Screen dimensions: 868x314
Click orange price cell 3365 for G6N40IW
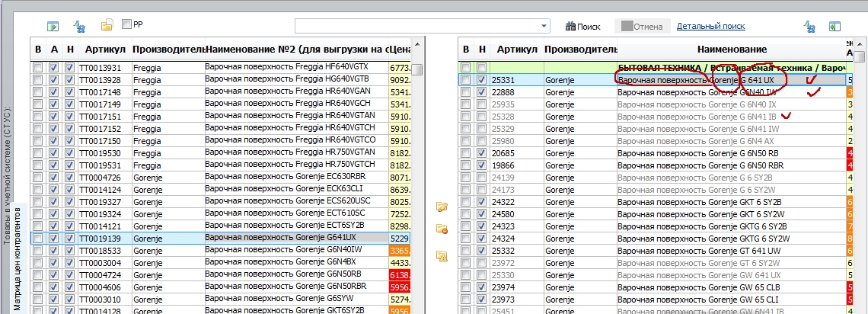coord(400,250)
